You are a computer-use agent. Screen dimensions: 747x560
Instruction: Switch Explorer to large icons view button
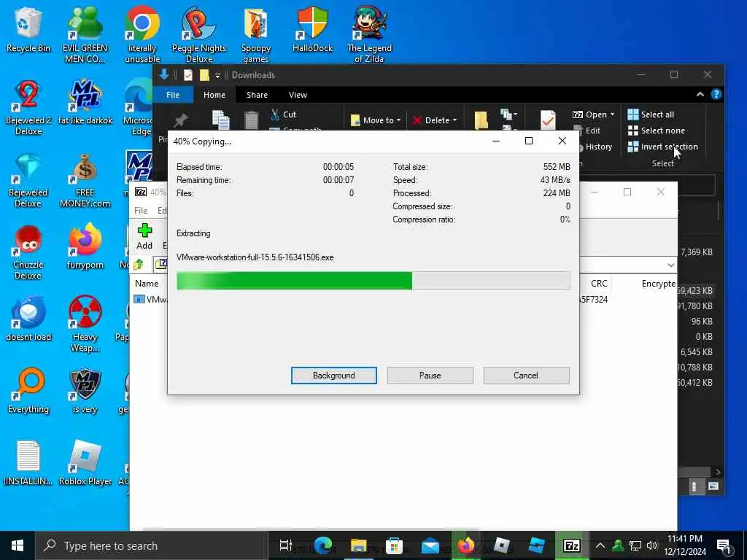[713, 486]
